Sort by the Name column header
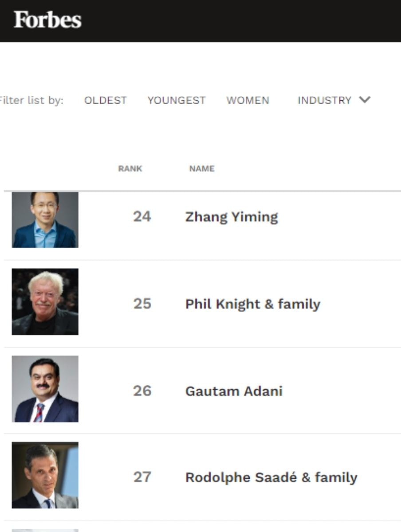The width and height of the screenshot is (401, 532). (x=202, y=168)
